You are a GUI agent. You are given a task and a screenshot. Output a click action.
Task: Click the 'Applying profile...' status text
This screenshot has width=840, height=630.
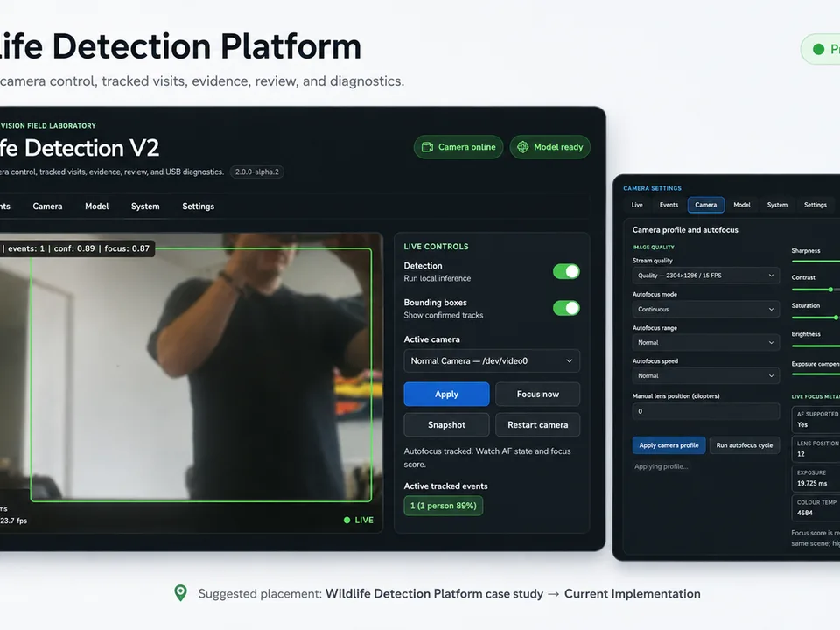(661, 466)
